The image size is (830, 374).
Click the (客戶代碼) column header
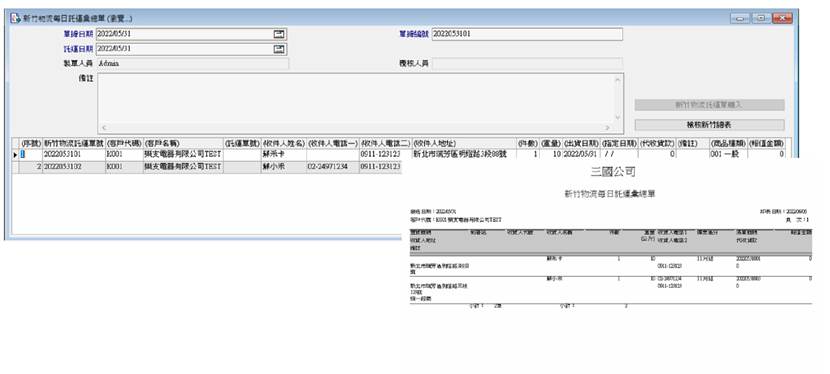click(124, 144)
